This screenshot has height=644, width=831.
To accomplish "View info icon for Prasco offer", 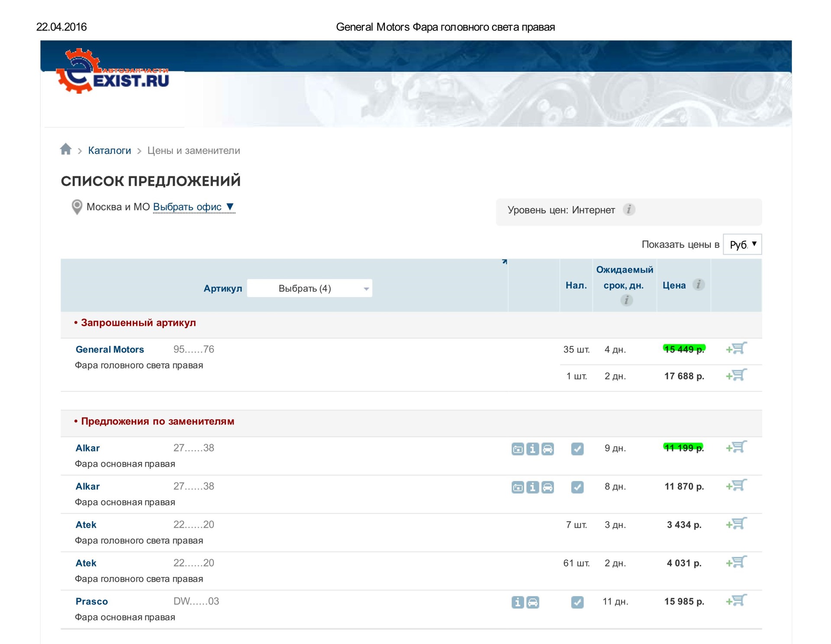I will (518, 602).
